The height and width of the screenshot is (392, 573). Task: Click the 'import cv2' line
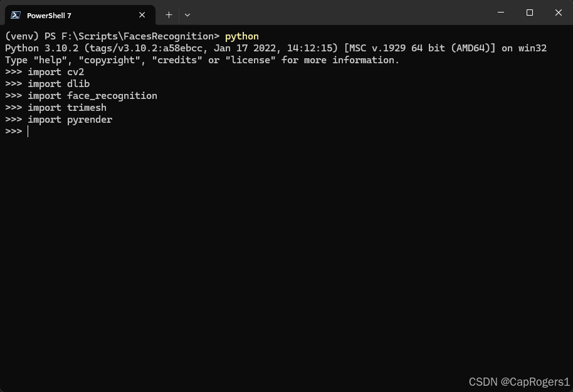click(45, 72)
